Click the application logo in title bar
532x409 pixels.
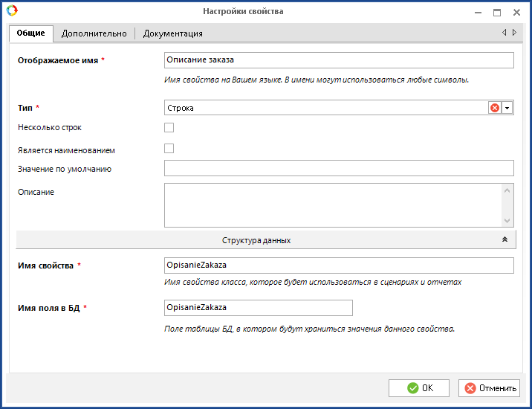tap(11, 11)
